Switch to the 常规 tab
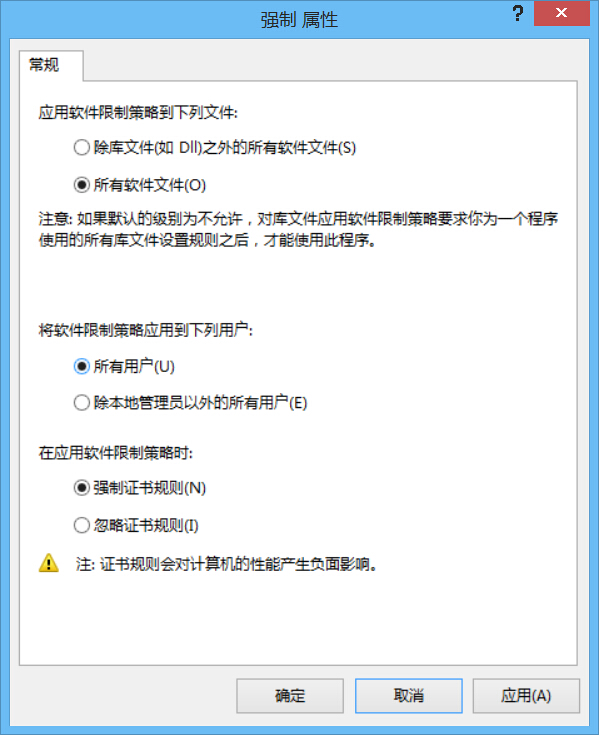The height and width of the screenshot is (736, 600). click(x=44, y=65)
